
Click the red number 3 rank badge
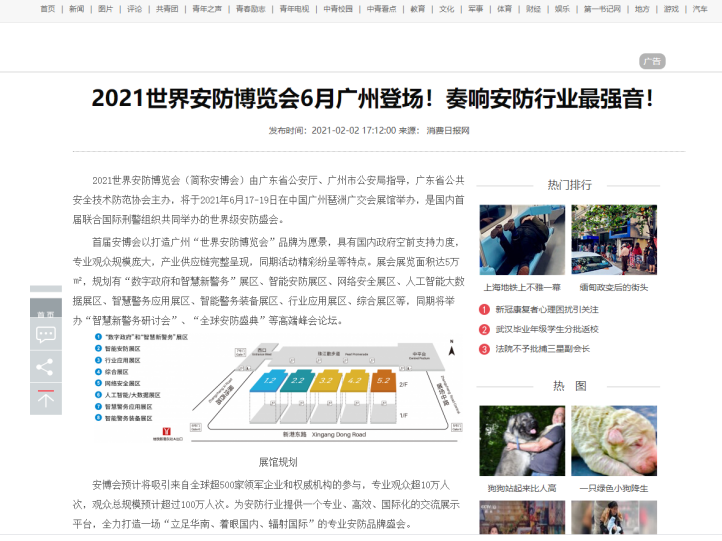click(x=484, y=349)
